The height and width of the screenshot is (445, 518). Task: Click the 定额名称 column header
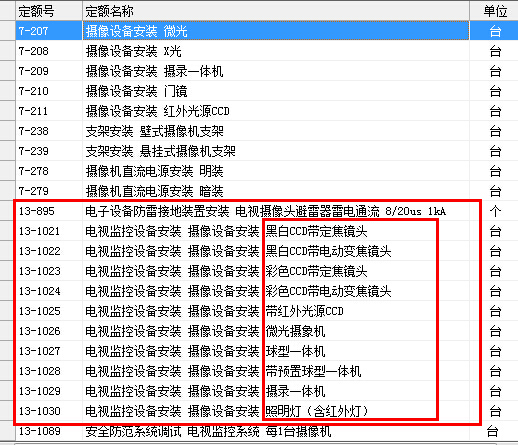click(x=276, y=11)
